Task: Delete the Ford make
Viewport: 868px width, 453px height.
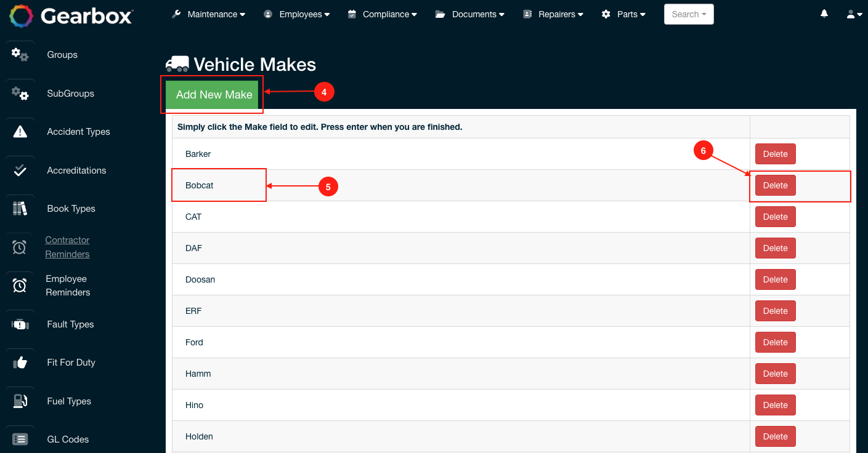Action: (776, 342)
